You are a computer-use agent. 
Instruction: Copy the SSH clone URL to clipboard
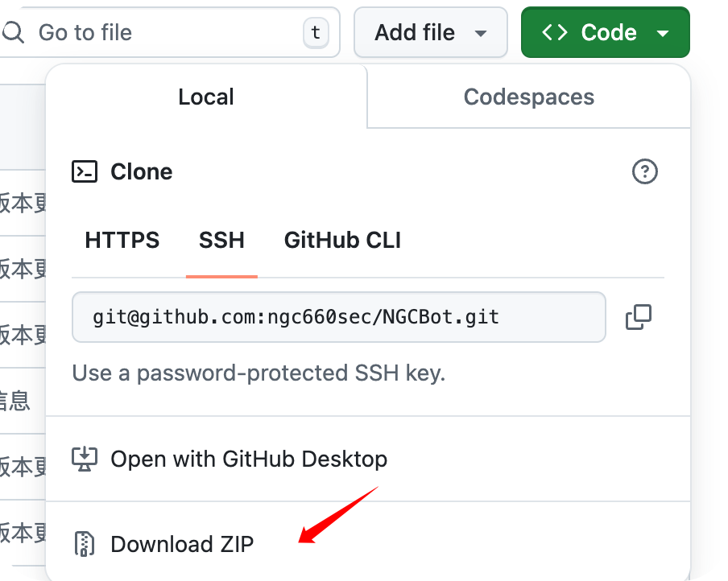pyautogui.click(x=639, y=317)
